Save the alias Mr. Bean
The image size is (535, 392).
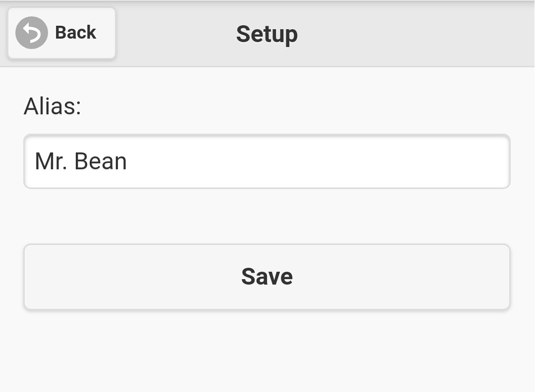[x=267, y=277]
